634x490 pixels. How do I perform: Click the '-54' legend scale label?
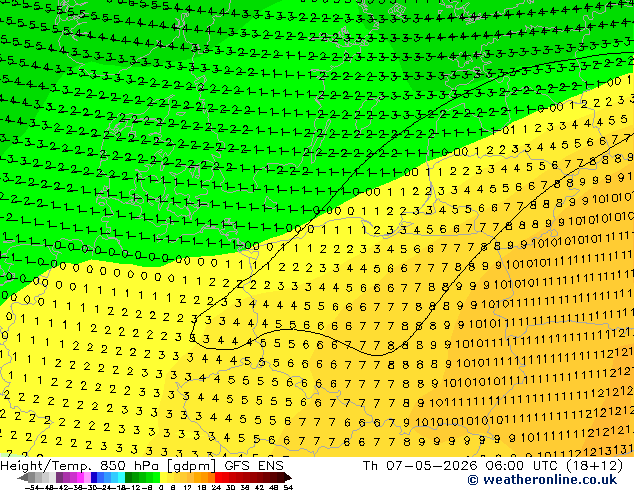click(33, 487)
